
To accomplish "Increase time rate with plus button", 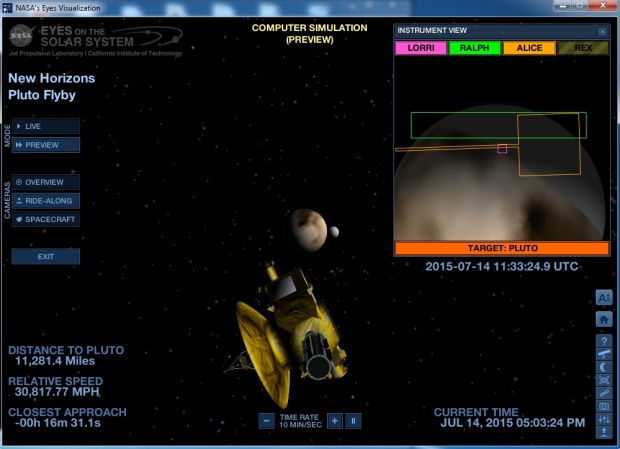I will tap(335, 421).
